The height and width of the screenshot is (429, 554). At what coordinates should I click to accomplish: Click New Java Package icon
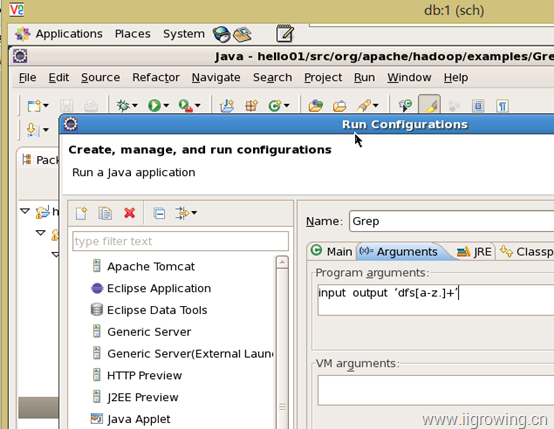pos(252,105)
